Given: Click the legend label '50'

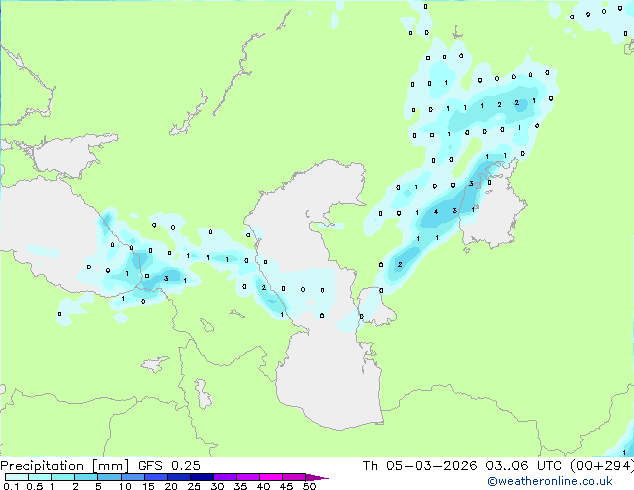Looking at the screenshot, I should coord(309,486).
